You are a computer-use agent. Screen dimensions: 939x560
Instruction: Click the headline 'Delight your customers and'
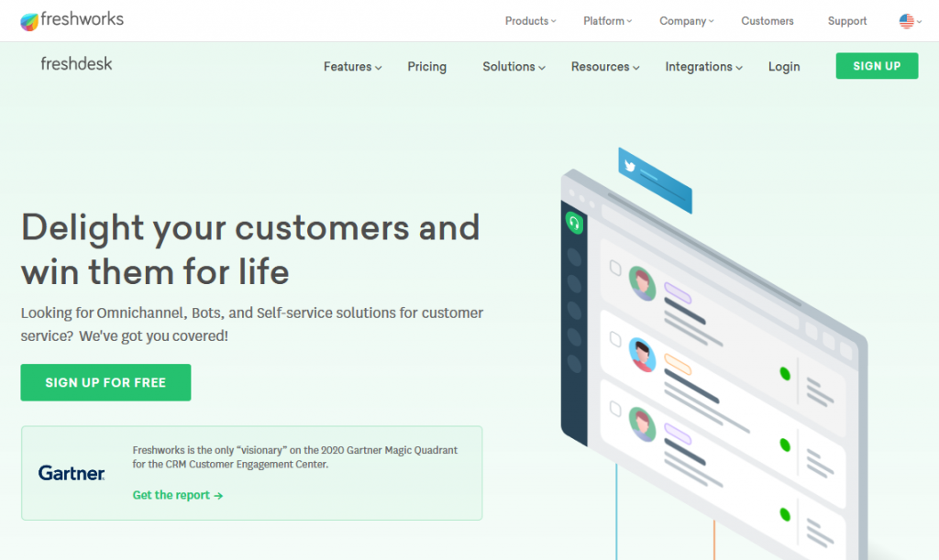pyautogui.click(x=250, y=227)
